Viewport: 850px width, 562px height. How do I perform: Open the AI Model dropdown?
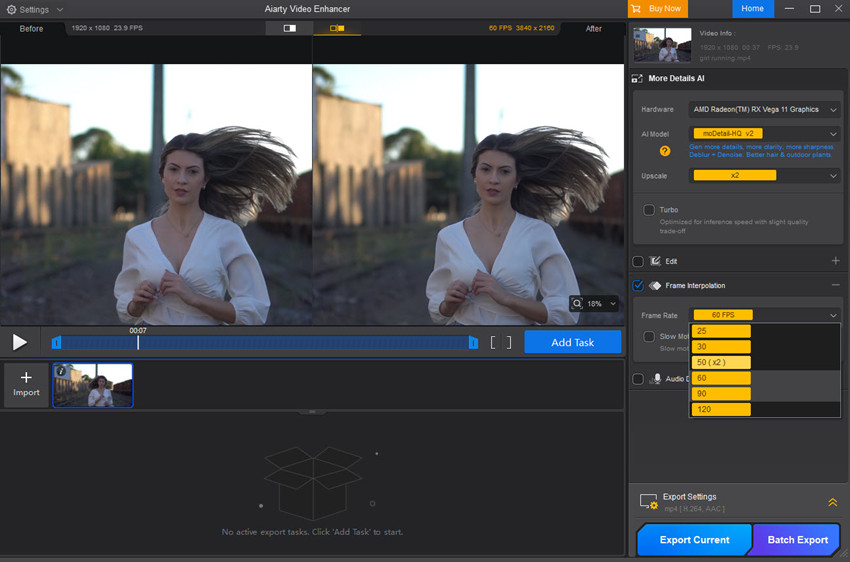click(765, 133)
